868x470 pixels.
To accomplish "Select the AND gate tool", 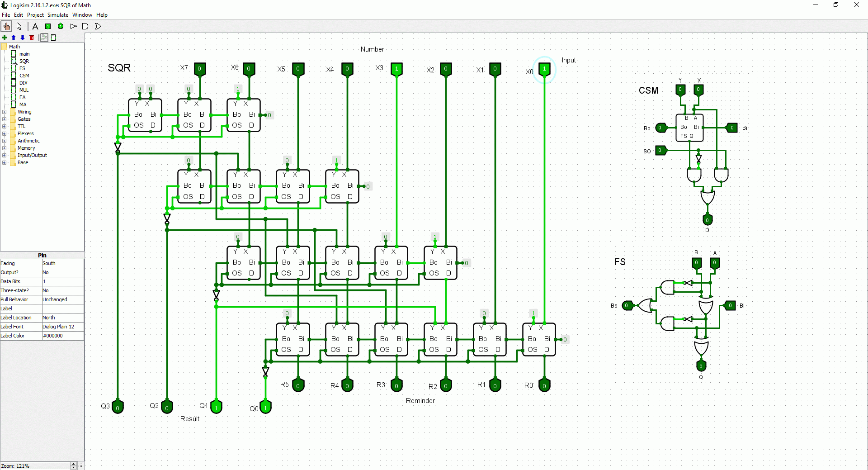I will coord(85,26).
